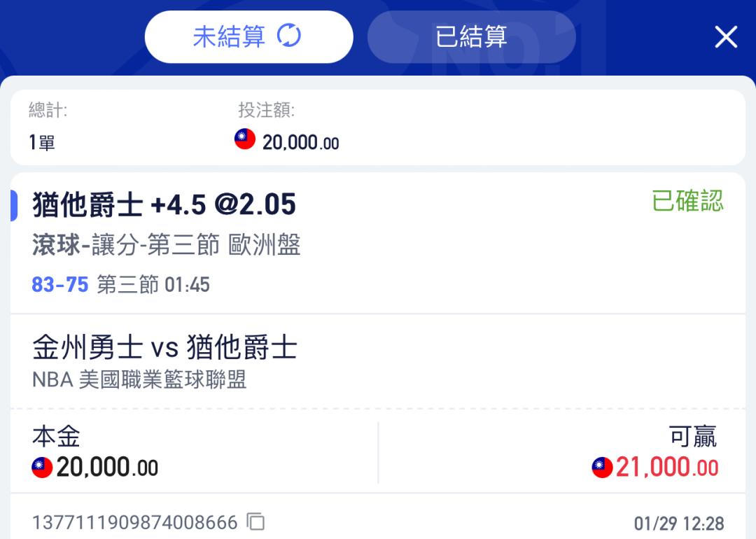Viewport: 756px width, 539px height.
Task: Tap the 滾球-讓分-第三節 歐洲盤 market text
Action: click(x=167, y=244)
